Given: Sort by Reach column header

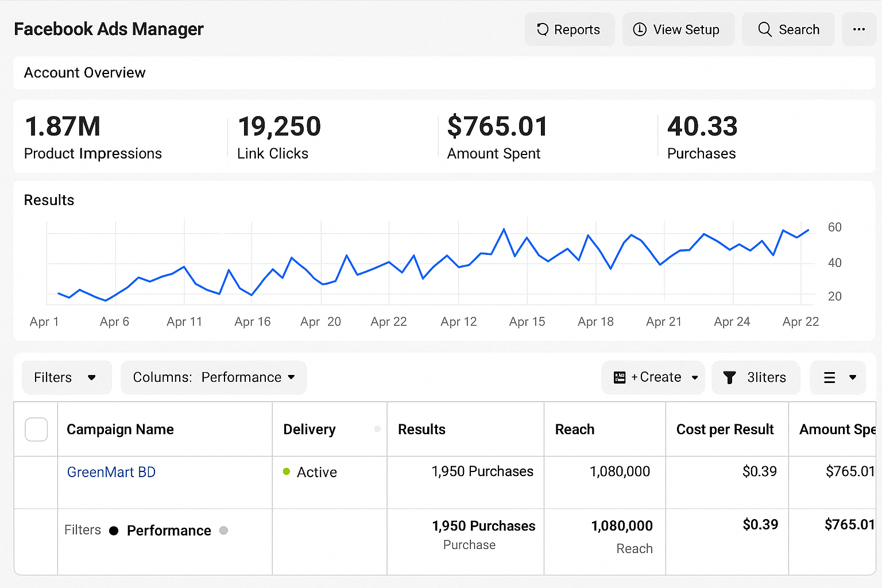Looking at the screenshot, I should coord(575,430).
